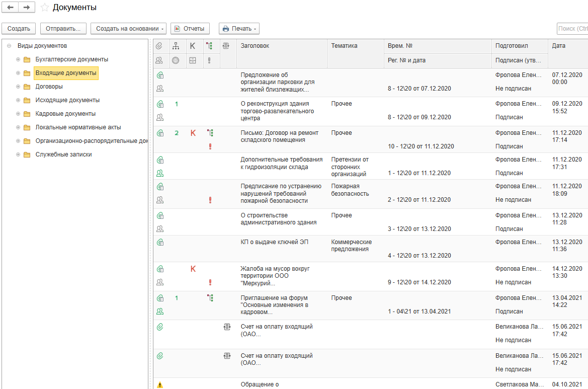Click the hierarchy structure column header icon

176,46
